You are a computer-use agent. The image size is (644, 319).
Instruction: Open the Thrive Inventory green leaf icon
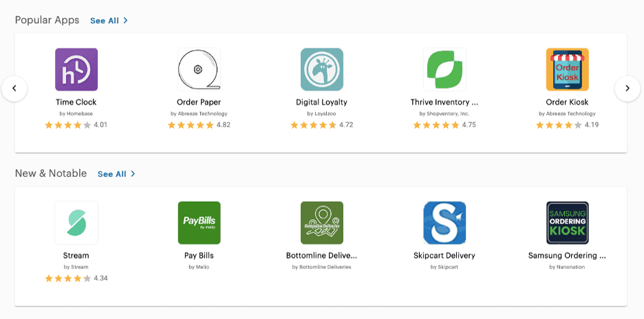coord(444,69)
